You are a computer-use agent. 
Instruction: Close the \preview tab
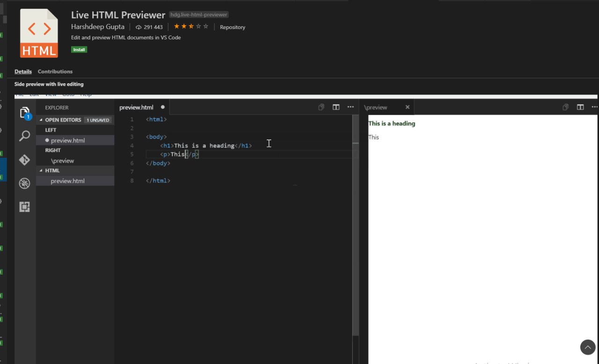pyautogui.click(x=407, y=107)
